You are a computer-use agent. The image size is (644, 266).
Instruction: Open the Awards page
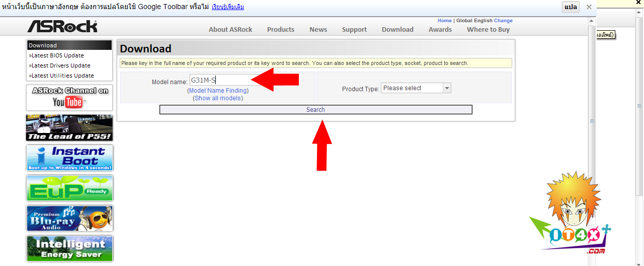[440, 29]
